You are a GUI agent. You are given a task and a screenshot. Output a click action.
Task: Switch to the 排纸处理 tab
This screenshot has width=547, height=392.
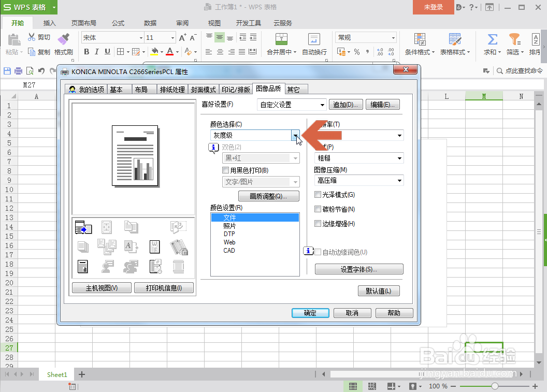(x=172, y=90)
